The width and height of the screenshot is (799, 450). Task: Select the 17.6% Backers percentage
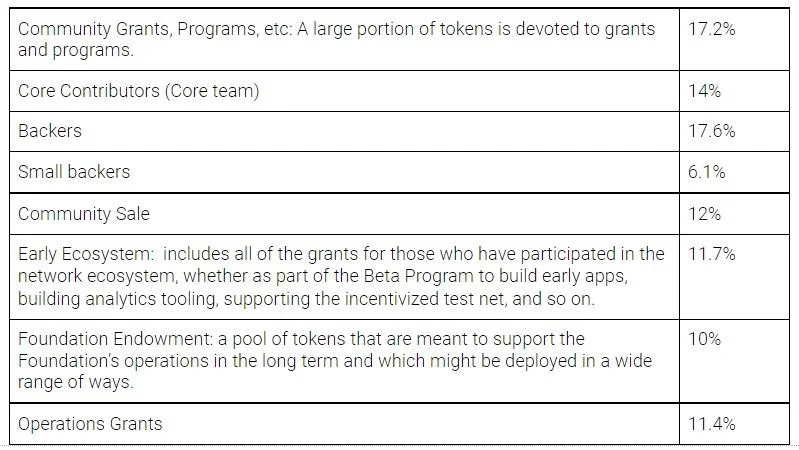click(711, 131)
